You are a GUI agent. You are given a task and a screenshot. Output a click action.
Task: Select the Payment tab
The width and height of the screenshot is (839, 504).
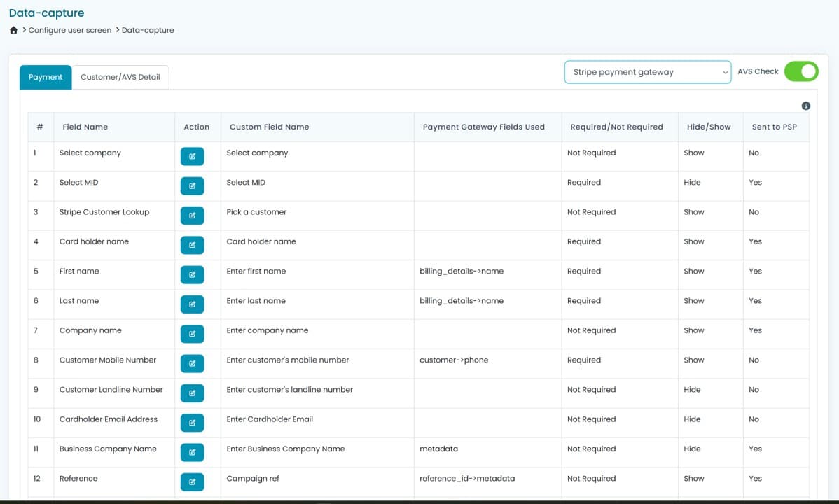[45, 77]
